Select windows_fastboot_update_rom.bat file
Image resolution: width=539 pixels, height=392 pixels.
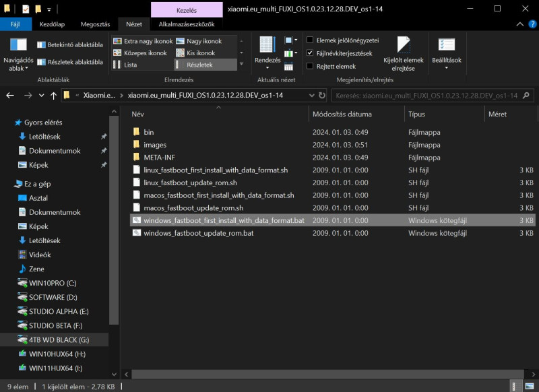click(x=198, y=233)
